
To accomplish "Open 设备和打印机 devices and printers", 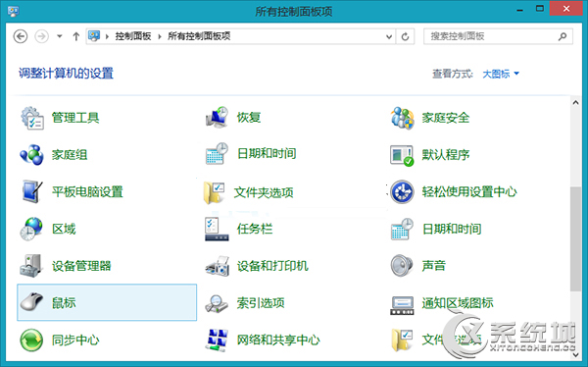I will pos(257,266).
